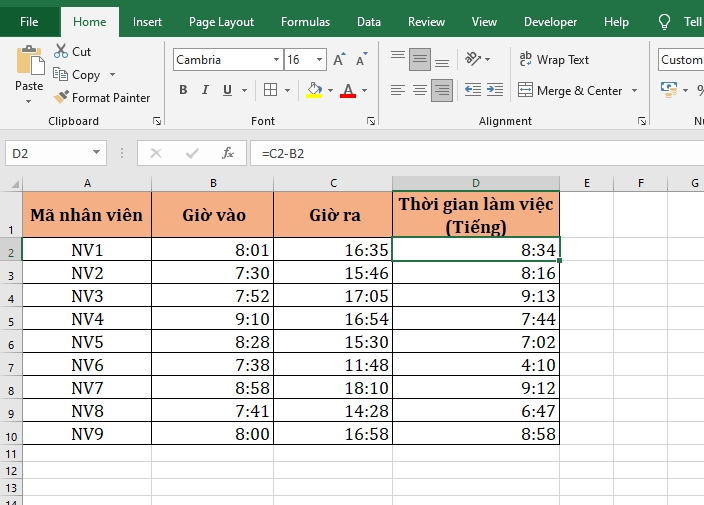The width and height of the screenshot is (704, 505).
Task: Open the Page Layout tab
Action: (221, 22)
